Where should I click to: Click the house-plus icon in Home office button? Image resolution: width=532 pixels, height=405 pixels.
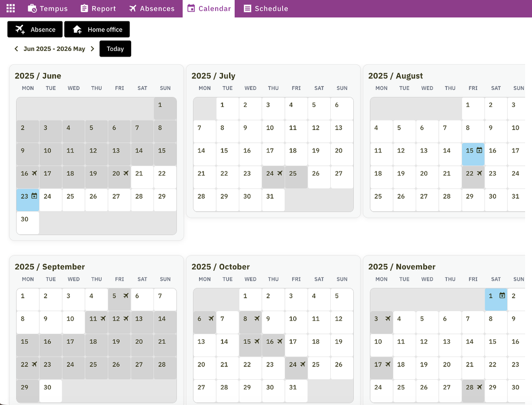(x=77, y=29)
